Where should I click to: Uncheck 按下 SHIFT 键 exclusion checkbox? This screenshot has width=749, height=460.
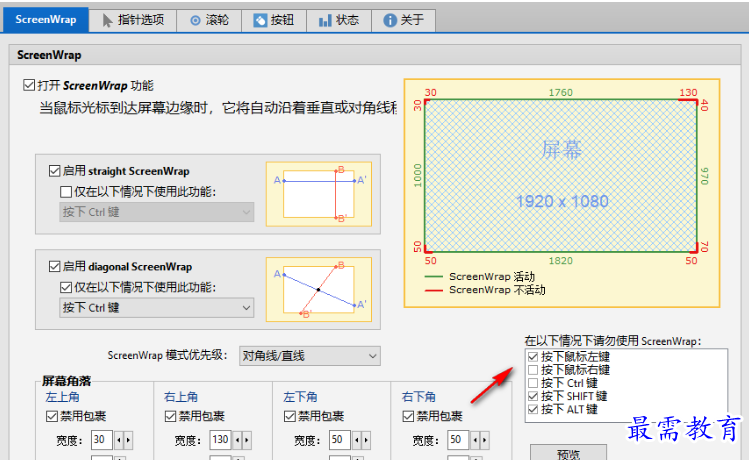point(533,396)
